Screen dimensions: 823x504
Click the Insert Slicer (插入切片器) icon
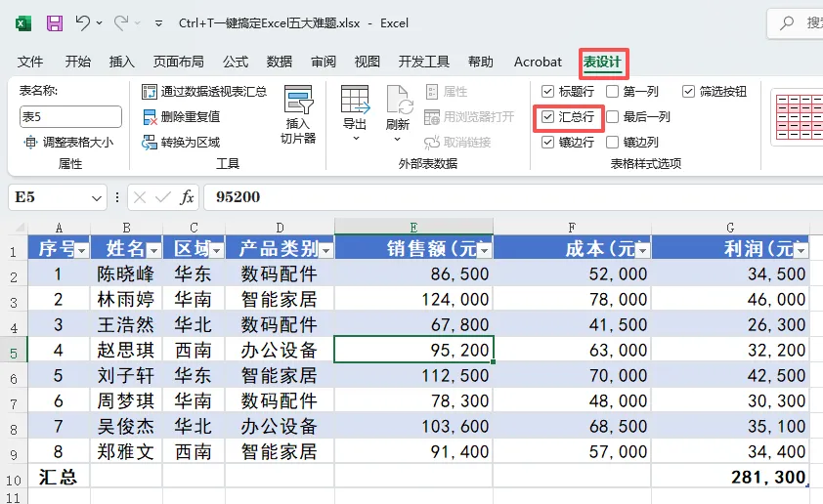point(297,100)
